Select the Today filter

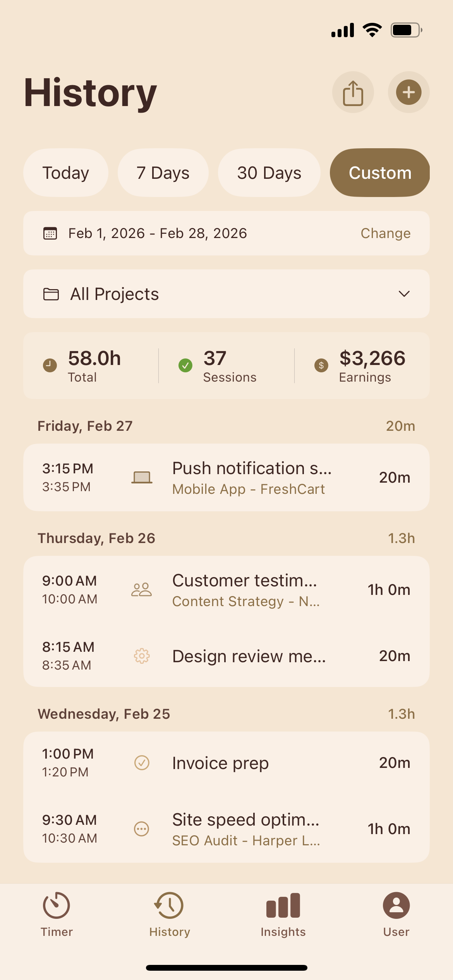66,173
